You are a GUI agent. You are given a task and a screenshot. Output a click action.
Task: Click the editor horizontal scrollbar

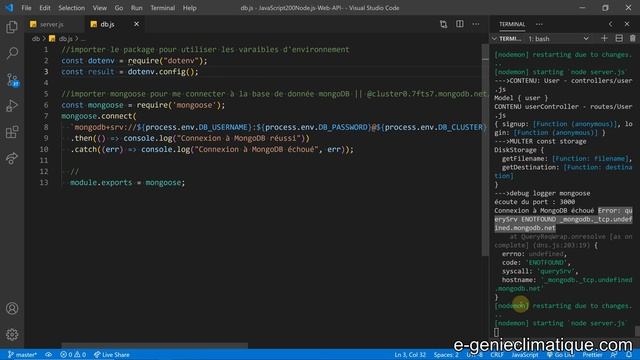pos(154,345)
